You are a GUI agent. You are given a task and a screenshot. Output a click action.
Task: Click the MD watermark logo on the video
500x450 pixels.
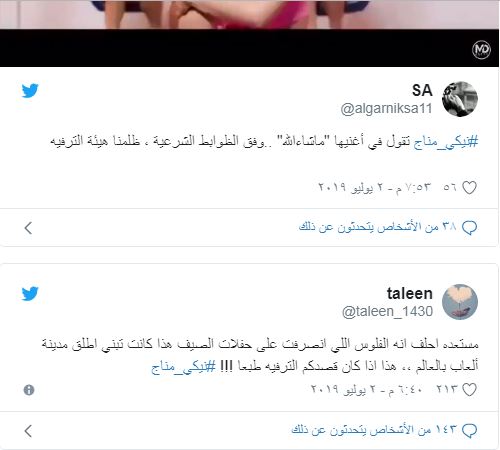(481, 50)
